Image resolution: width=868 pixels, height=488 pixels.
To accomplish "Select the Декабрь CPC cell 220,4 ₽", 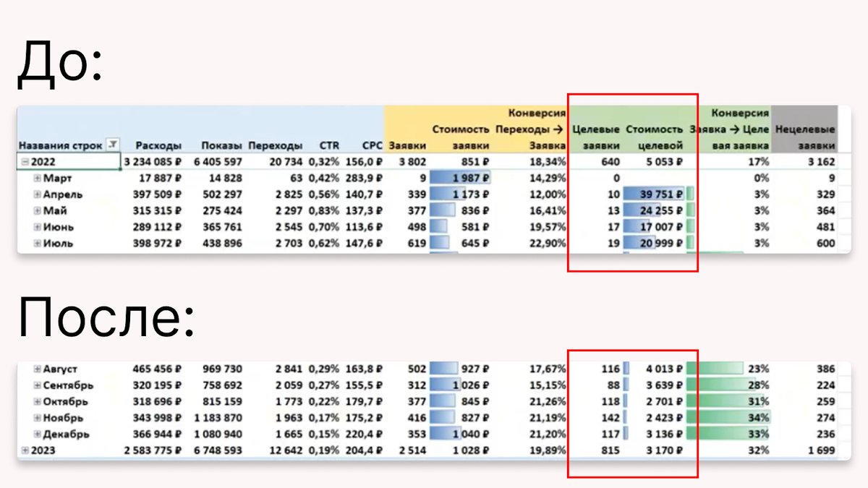I will [x=364, y=435].
